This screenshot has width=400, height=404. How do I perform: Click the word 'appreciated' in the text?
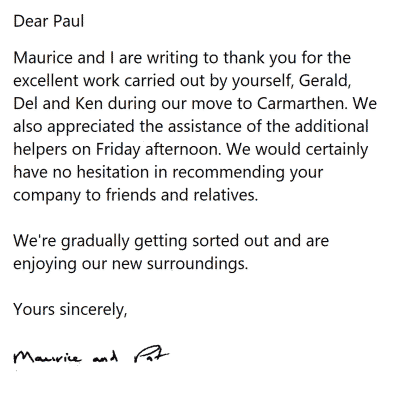91,127
